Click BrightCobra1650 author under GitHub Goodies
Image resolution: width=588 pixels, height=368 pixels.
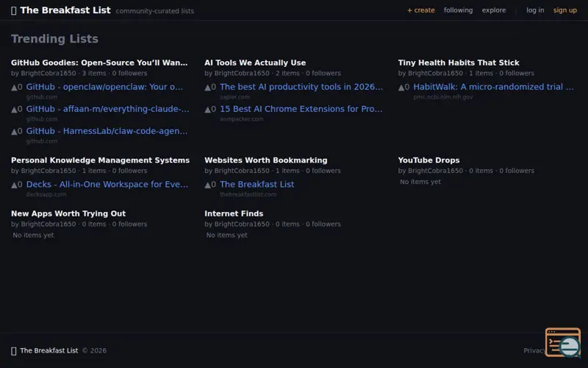pos(49,73)
